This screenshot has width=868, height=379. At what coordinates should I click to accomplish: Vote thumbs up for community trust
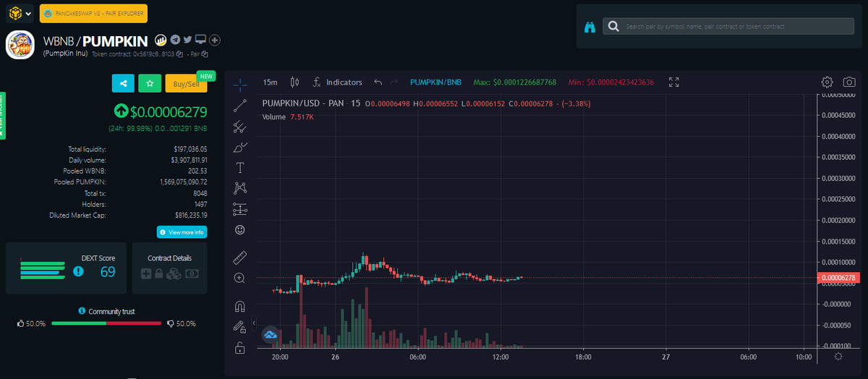[x=21, y=323]
